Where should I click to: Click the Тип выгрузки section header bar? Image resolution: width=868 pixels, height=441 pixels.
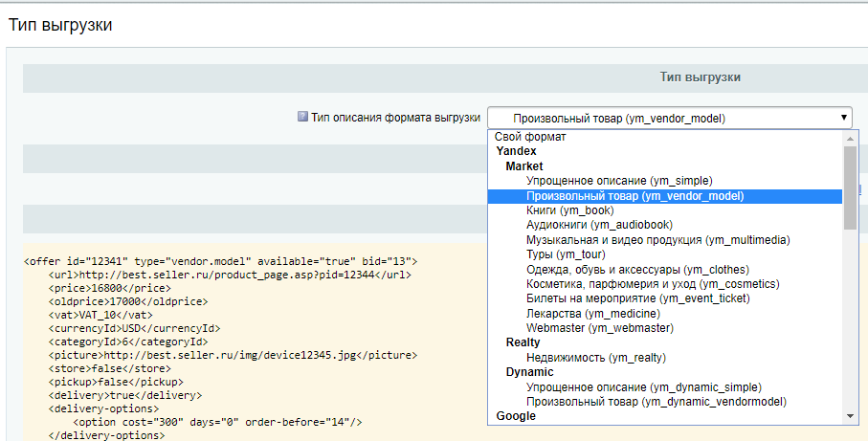[445, 77]
